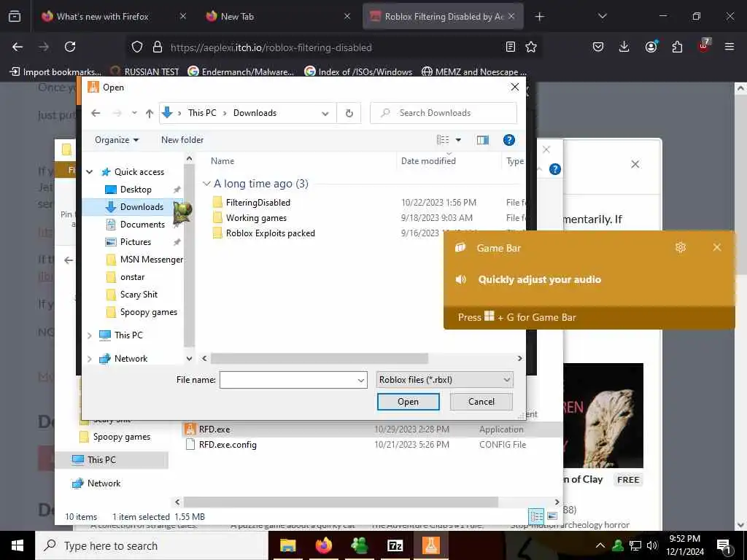Viewport: 747px width, 560px height.
Task: Sort by the Date modified column
Action: (427, 161)
